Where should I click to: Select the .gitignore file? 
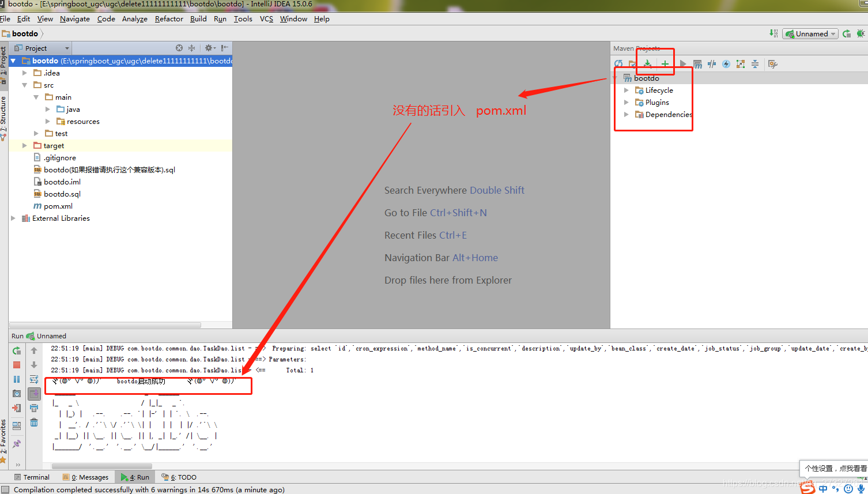(55, 157)
